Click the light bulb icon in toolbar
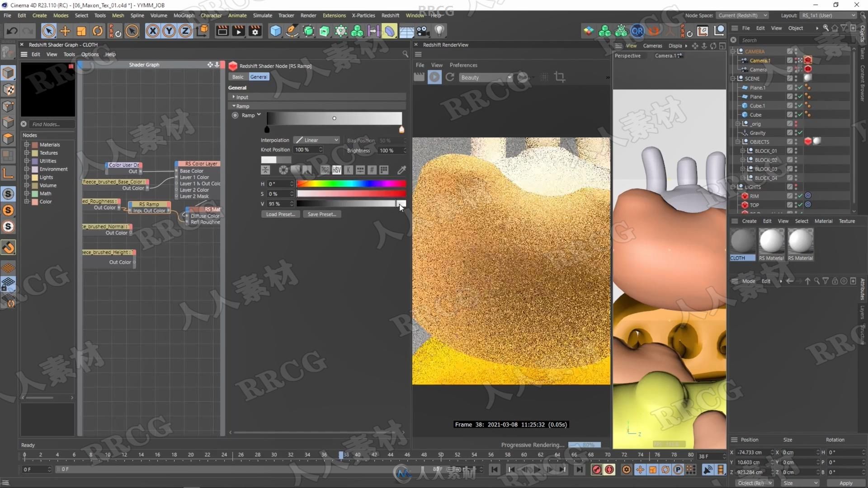Viewport: 868px width, 488px height. pyautogui.click(x=439, y=31)
